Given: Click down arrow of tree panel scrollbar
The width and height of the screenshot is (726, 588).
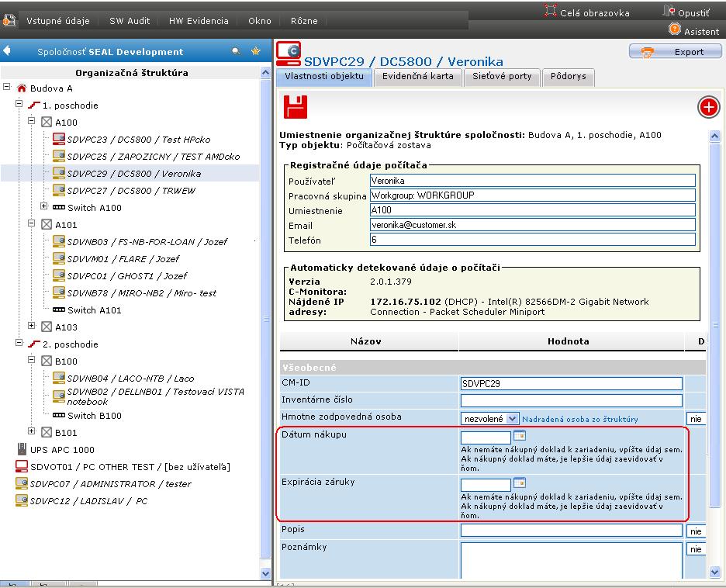Looking at the screenshot, I should coord(265,573).
